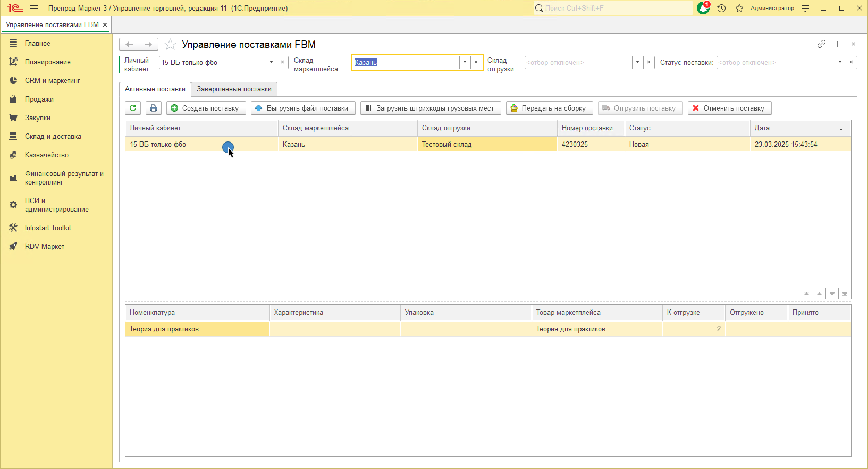Expand Склад маркетплейса dropdown arrow
This screenshot has width=868, height=469.
(465, 62)
